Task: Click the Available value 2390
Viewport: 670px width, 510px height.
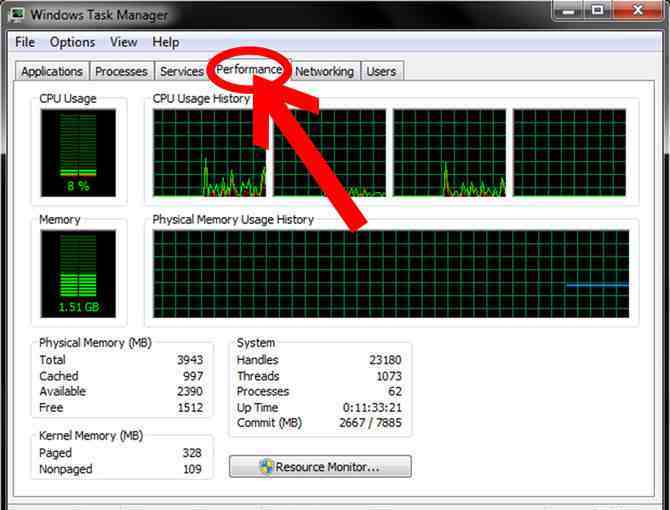Action: click(190, 391)
